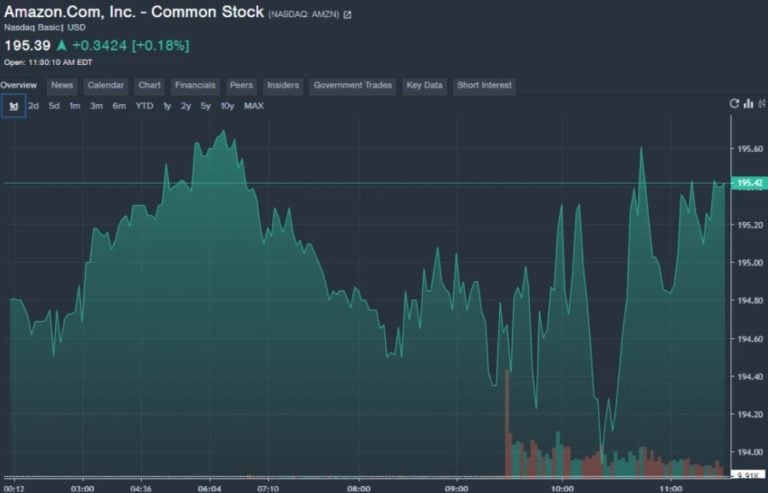The height and width of the screenshot is (493, 768).
Task: Click the Key Data button
Action: (424, 86)
